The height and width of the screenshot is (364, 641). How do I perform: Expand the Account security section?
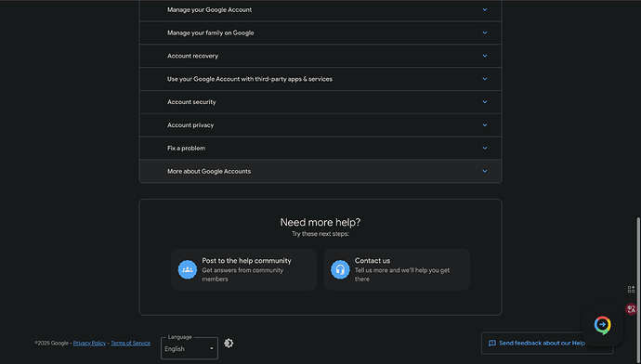click(x=320, y=102)
